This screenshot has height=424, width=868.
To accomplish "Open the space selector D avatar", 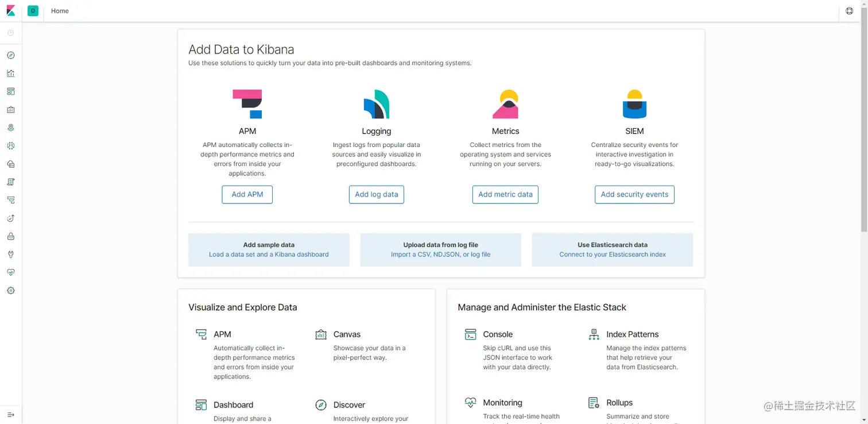I will click(x=33, y=11).
